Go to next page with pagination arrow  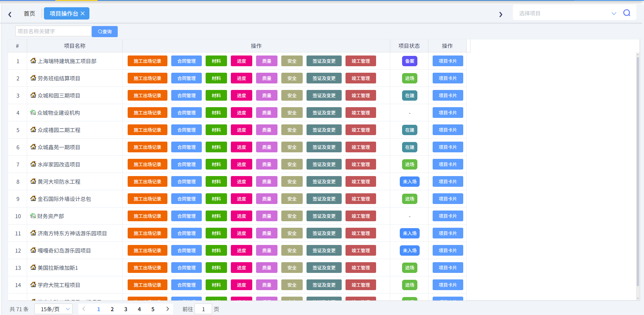tap(167, 309)
